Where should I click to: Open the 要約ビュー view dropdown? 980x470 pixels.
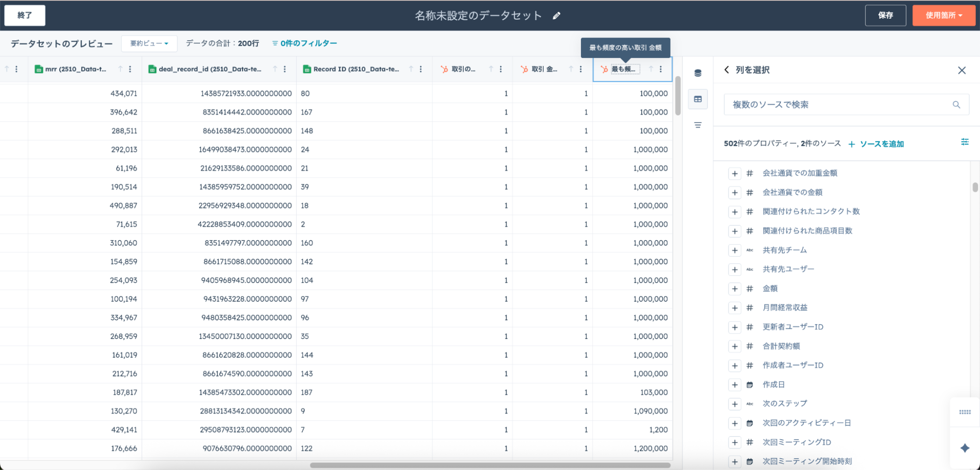pos(149,44)
